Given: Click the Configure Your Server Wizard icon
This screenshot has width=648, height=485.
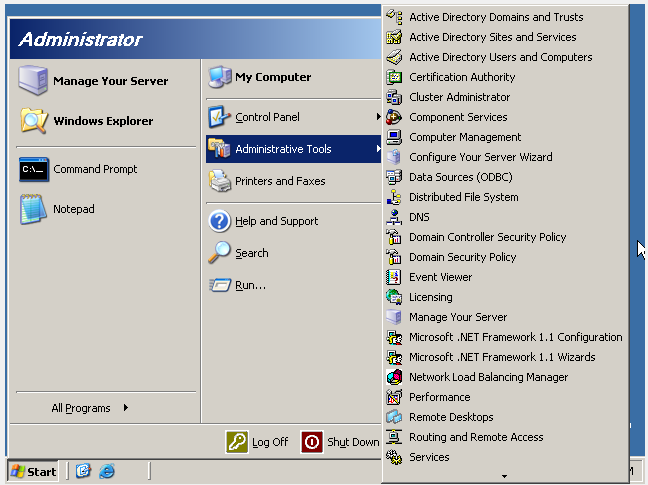Looking at the screenshot, I should pyautogui.click(x=394, y=157).
